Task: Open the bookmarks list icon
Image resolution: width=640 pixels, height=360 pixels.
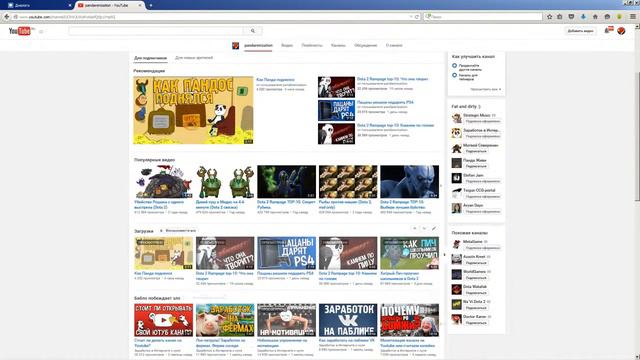Action: pos(560,17)
